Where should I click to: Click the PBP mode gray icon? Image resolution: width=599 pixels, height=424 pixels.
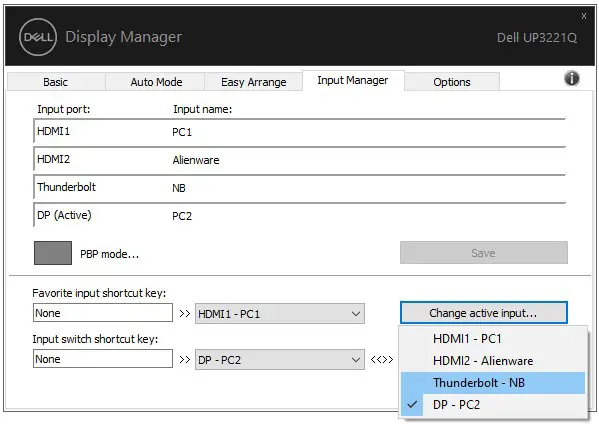pos(53,252)
